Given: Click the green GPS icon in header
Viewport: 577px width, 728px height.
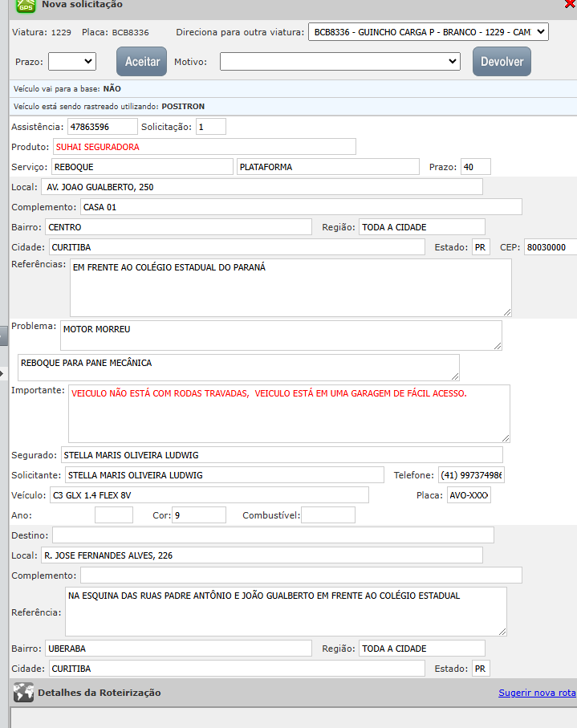Looking at the screenshot, I should pyautogui.click(x=26, y=6).
